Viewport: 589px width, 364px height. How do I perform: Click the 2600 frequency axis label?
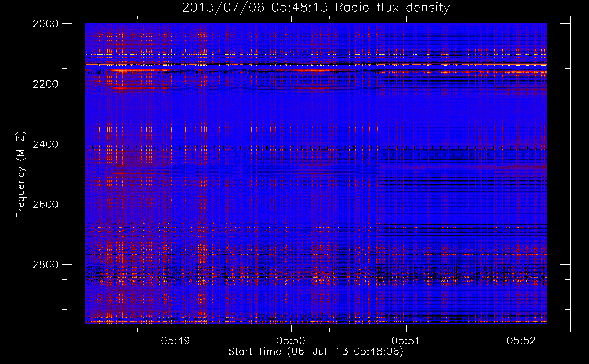click(x=46, y=204)
